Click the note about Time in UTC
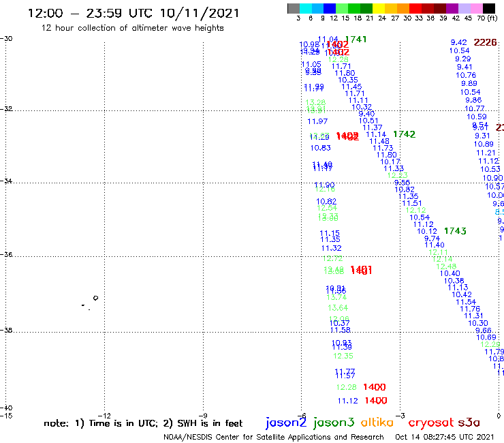This screenshot has width=504, height=443. [x=143, y=423]
